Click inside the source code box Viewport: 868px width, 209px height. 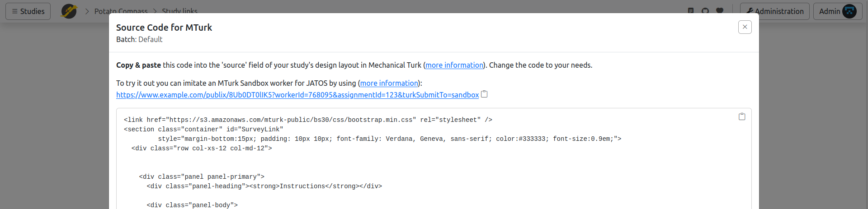click(434, 158)
